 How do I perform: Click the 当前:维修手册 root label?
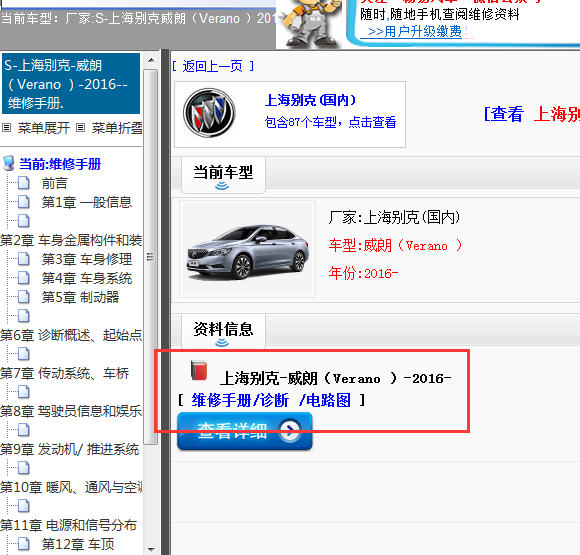pyautogui.click(x=60, y=164)
